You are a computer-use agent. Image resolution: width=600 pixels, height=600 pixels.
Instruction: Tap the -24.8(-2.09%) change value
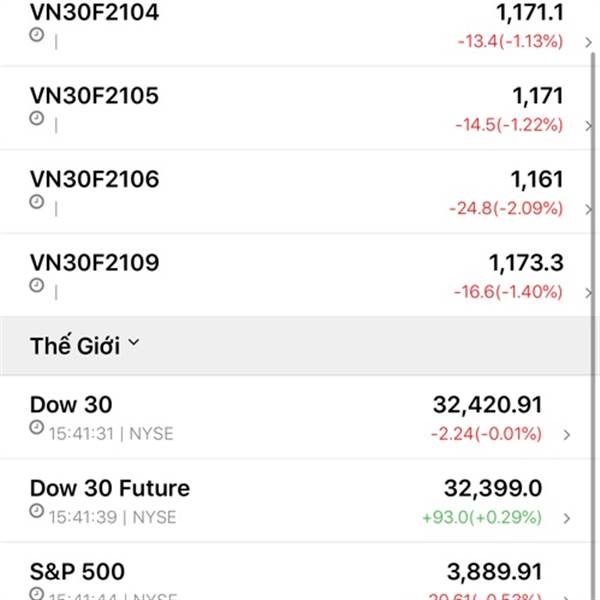coord(506,209)
